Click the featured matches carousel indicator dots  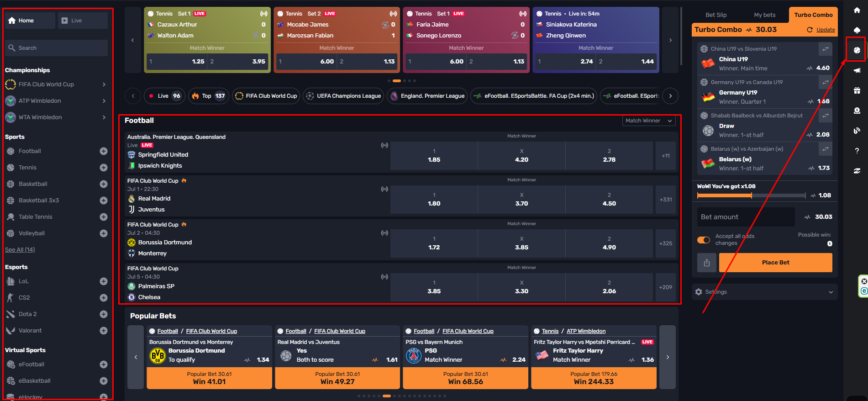coord(402,81)
